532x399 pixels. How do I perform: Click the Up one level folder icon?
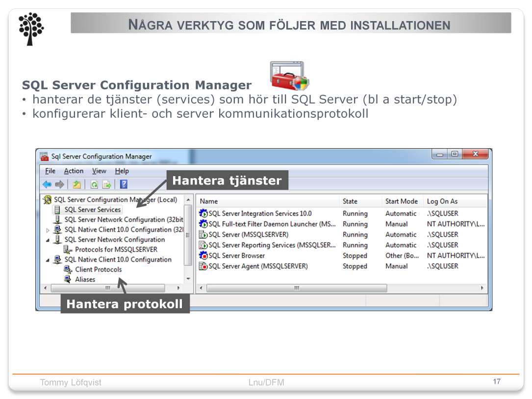(77, 185)
